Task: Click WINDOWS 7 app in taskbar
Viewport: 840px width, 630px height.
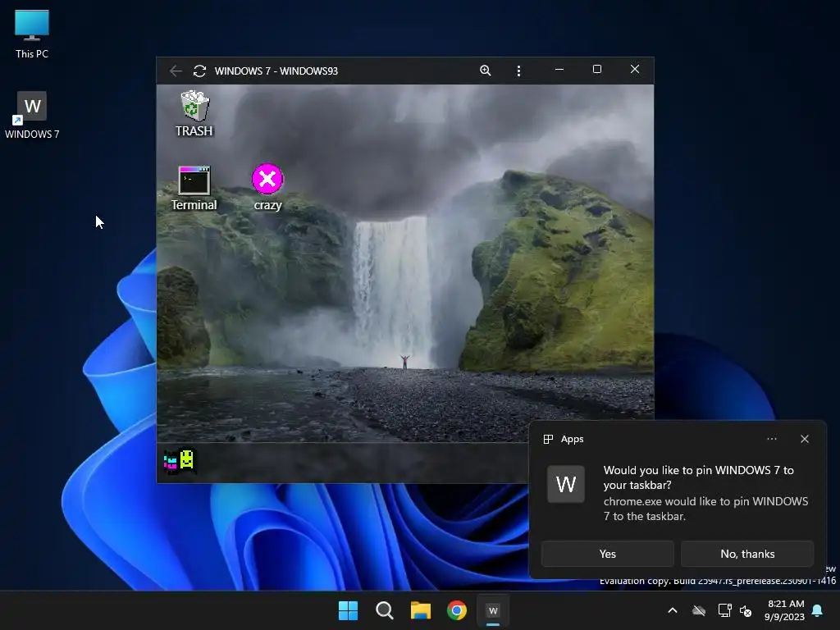Action: 493,610
